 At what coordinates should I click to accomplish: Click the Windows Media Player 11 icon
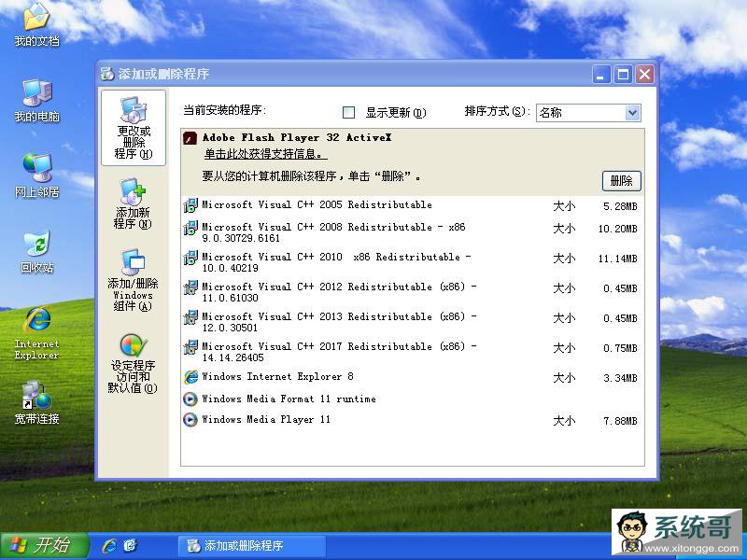coord(190,419)
